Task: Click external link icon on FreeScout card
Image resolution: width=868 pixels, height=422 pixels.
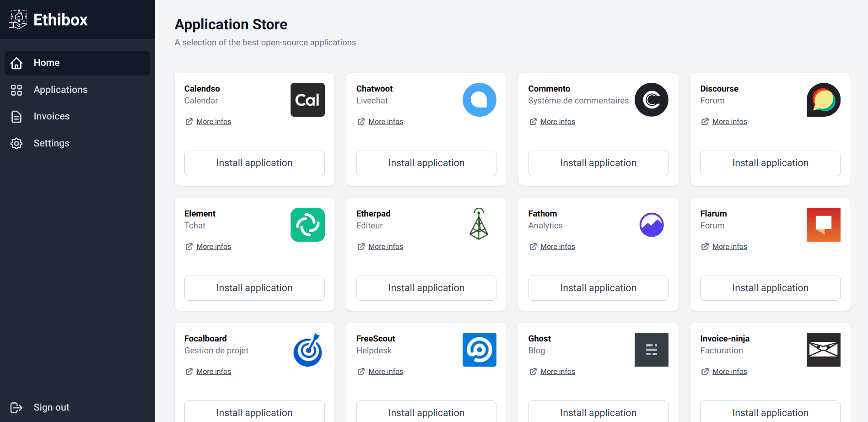Action: pyautogui.click(x=361, y=372)
